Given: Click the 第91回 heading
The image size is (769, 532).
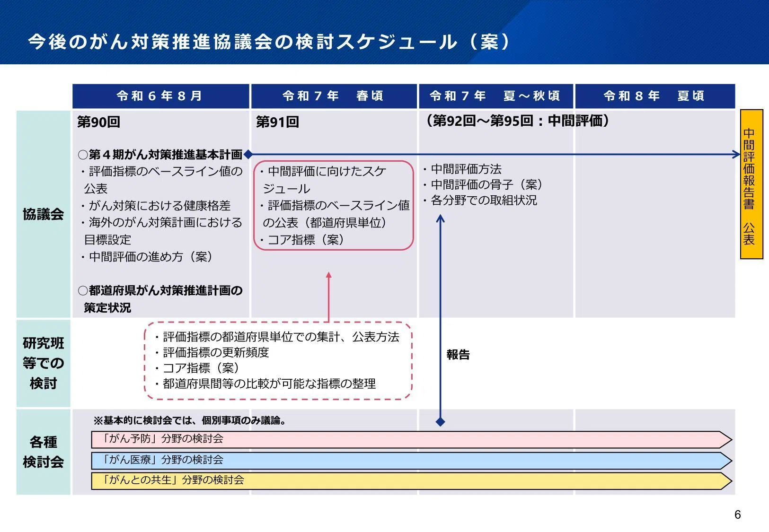Looking at the screenshot, I should pos(277,122).
